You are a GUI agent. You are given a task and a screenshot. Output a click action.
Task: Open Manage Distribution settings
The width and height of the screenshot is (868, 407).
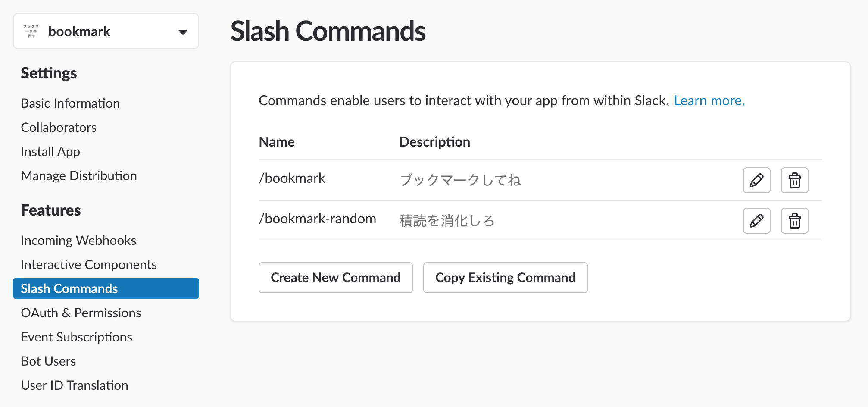click(x=79, y=176)
